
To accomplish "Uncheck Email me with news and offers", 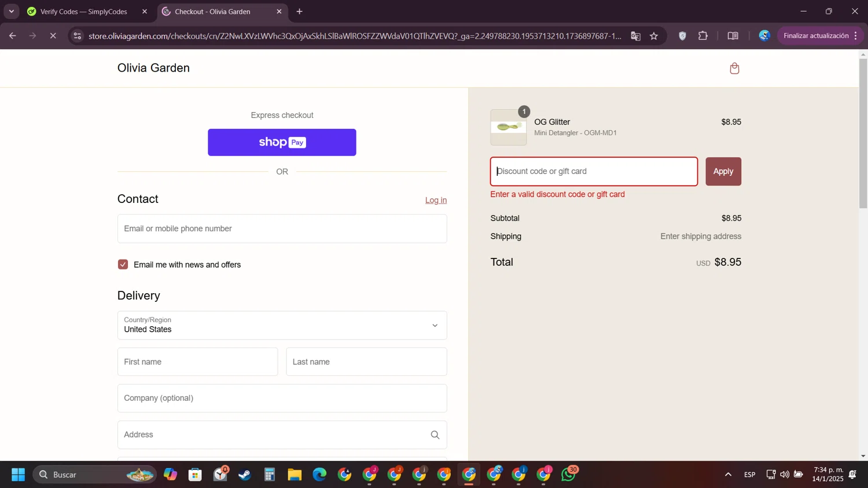I will click(123, 264).
